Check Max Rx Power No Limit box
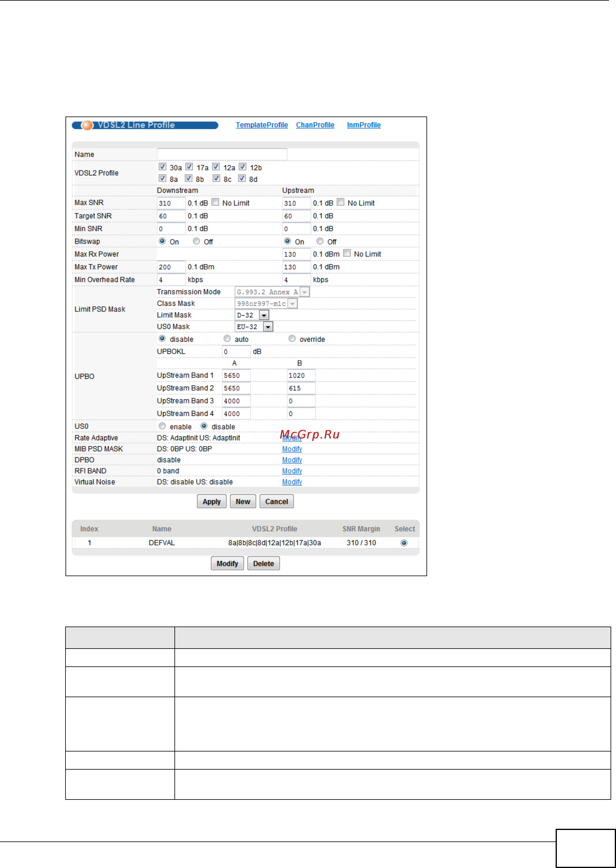Viewport: 616px width, 868px height. (x=347, y=253)
